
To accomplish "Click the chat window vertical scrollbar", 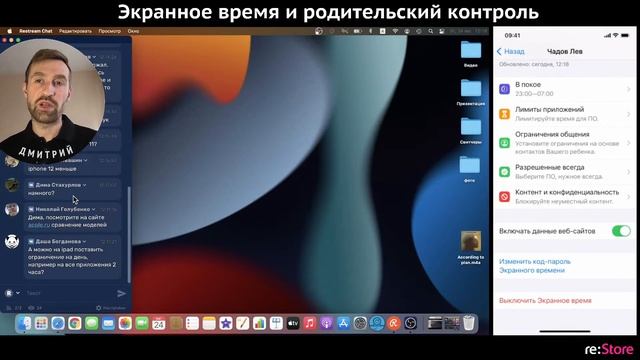I will [x=129, y=234].
